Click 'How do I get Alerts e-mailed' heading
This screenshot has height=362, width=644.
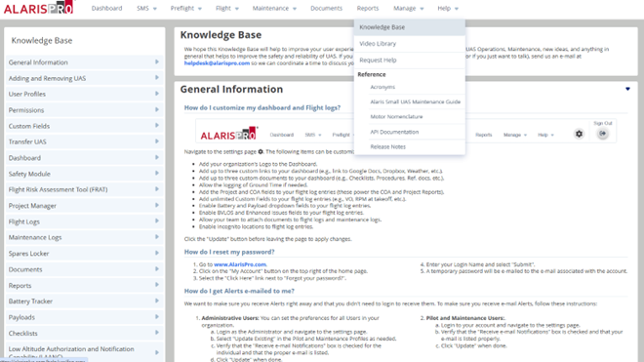point(239,291)
